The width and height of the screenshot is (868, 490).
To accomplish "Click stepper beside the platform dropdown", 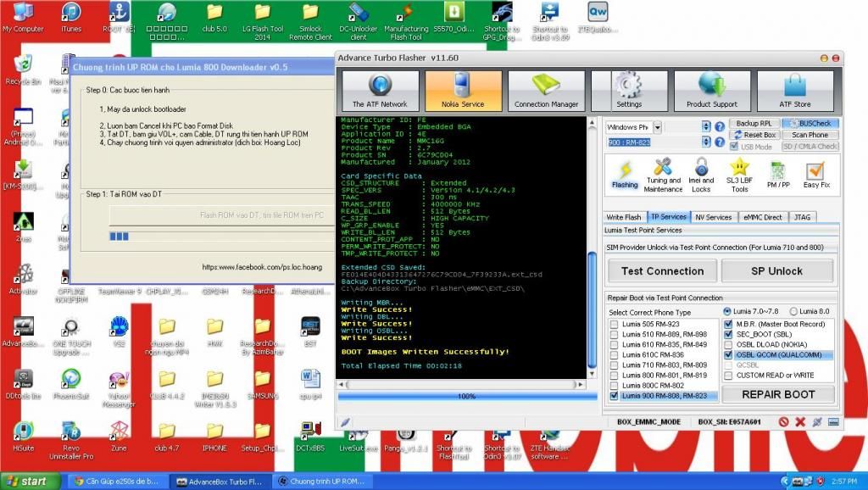I will [x=706, y=127].
